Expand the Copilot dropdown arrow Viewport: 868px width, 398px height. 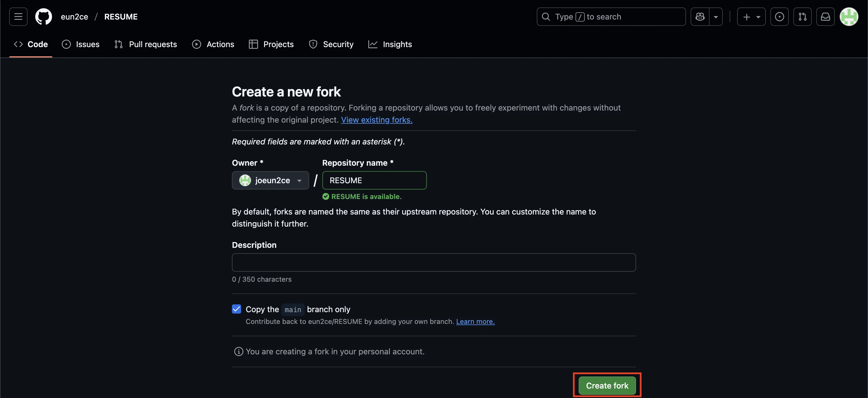click(716, 17)
